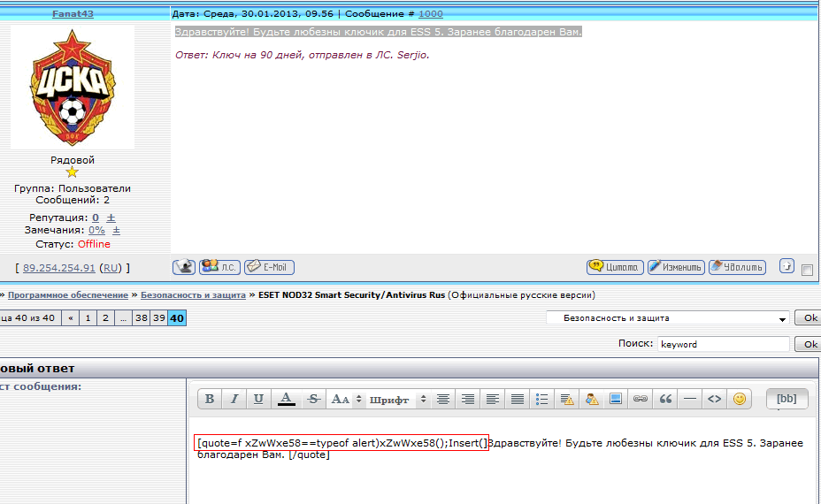Insert a bulleted list
The width and height of the screenshot is (821, 504).
click(542, 399)
